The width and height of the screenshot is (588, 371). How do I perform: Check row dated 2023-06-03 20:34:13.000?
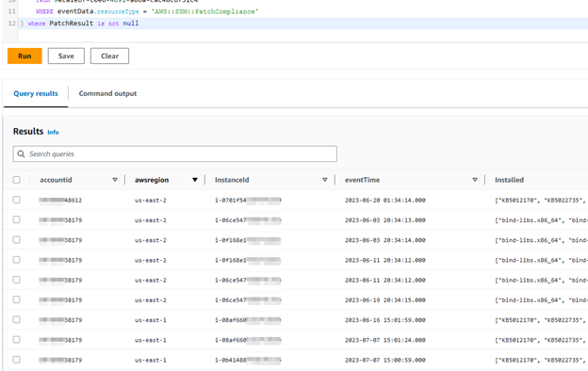(17, 219)
